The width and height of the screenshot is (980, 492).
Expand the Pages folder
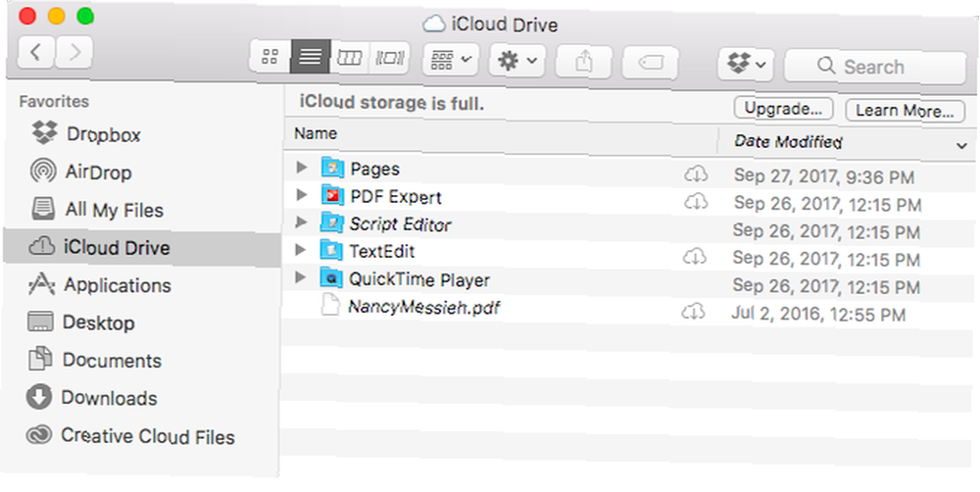302,167
